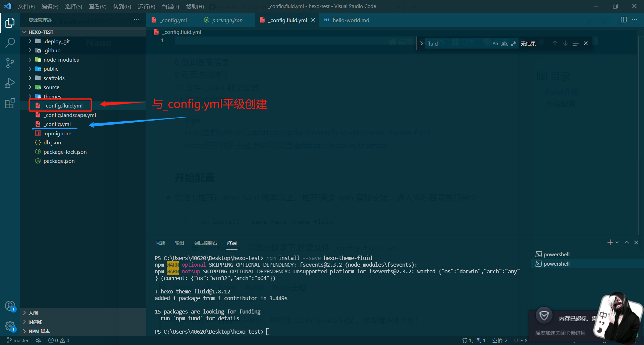Click the explorer more actions ellipsis
644x345 pixels.
(137, 20)
